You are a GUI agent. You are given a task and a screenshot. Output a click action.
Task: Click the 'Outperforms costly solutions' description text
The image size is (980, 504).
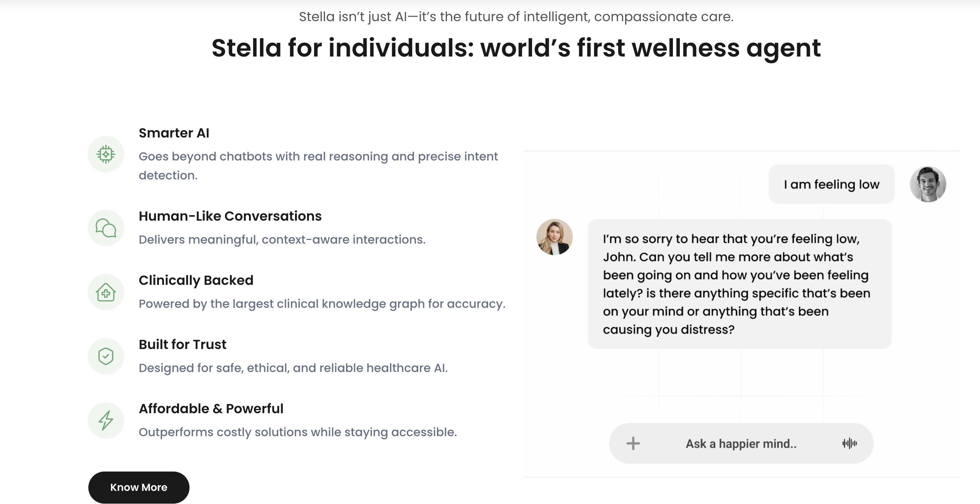coord(298,432)
